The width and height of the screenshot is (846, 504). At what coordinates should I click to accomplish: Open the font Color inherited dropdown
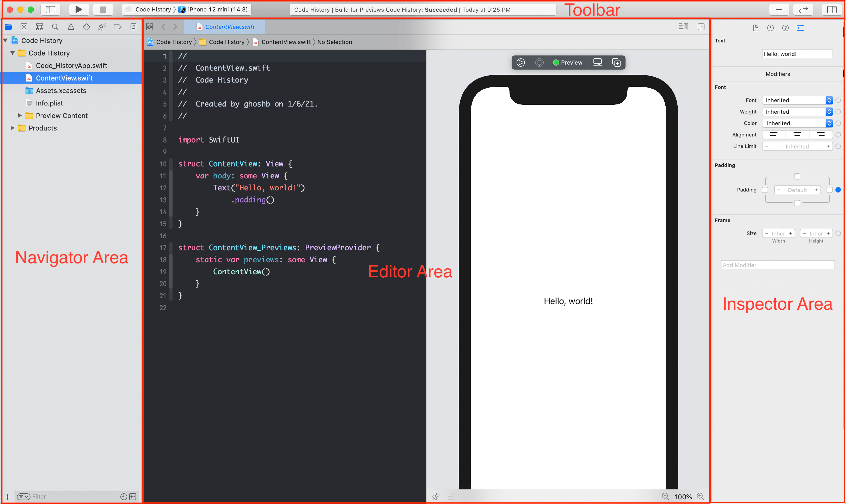797,123
